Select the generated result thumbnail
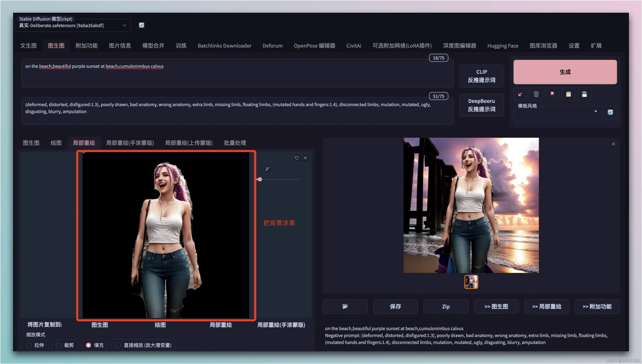This screenshot has height=364, width=642. click(x=471, y=282)
